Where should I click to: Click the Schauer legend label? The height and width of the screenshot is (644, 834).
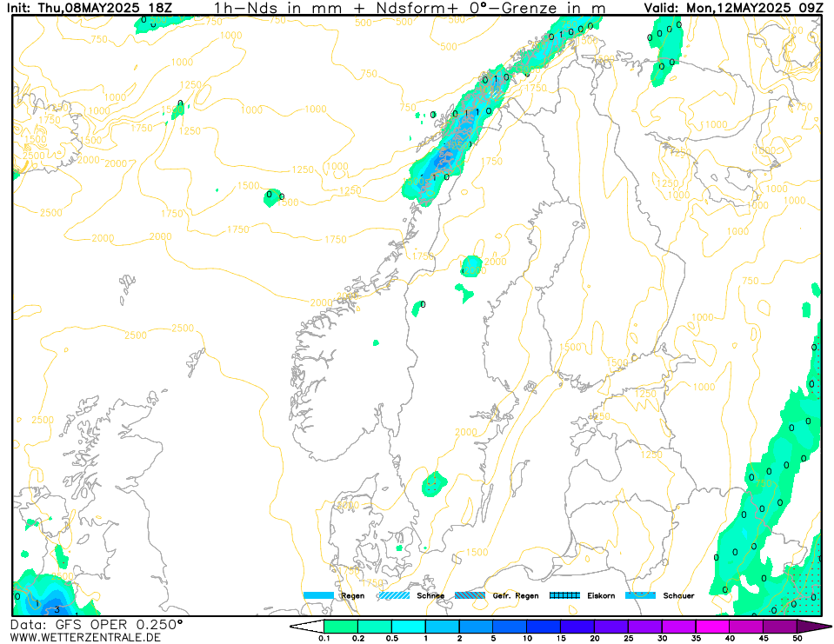tap(678, 595)
